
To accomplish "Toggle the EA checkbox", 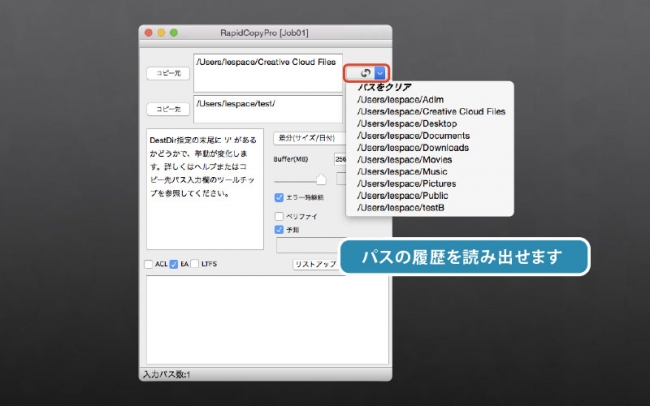I will (174, 264).
